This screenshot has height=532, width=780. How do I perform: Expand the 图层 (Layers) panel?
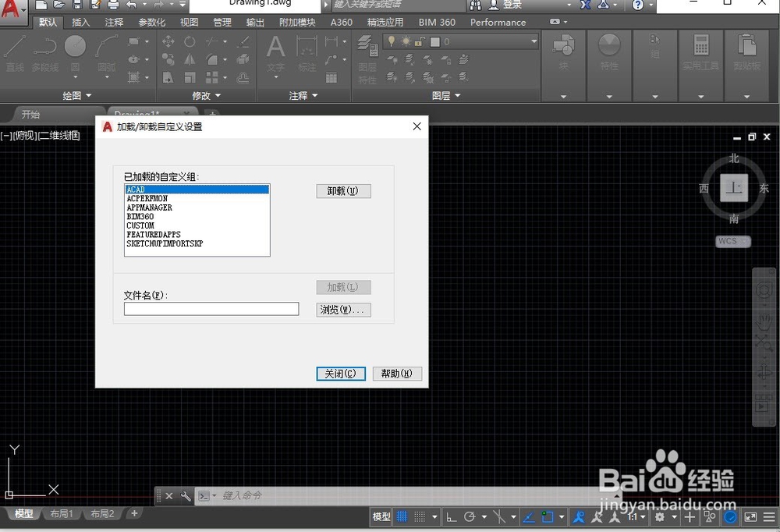pos(446,95)
